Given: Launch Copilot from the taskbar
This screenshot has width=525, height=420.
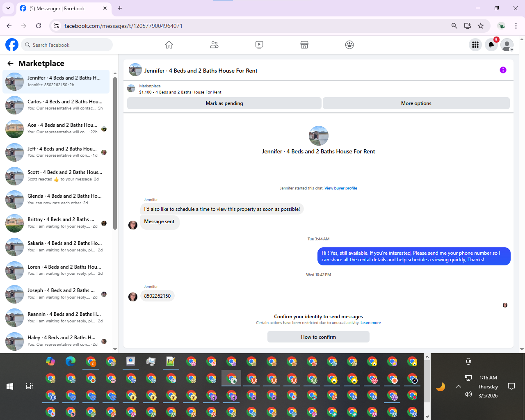Looking at the screenshot, I should [x=50, y=361].
